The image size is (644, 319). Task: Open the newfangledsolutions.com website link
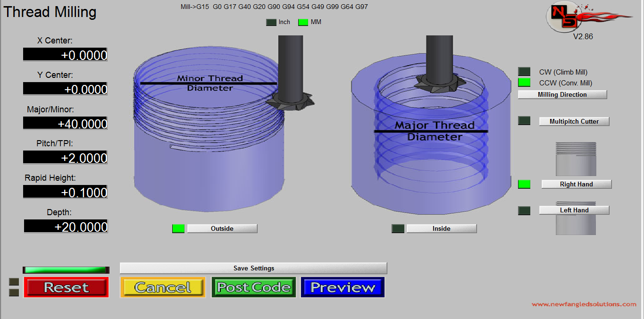point(584,304)
